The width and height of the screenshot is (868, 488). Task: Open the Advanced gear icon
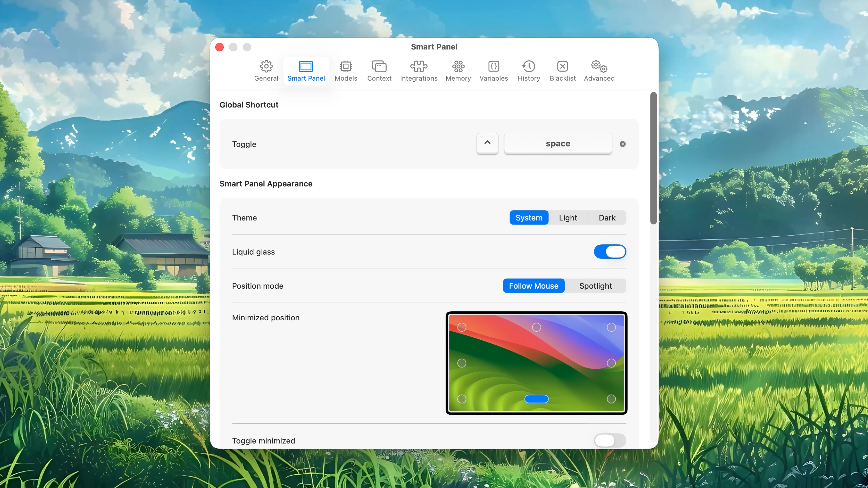599,66
